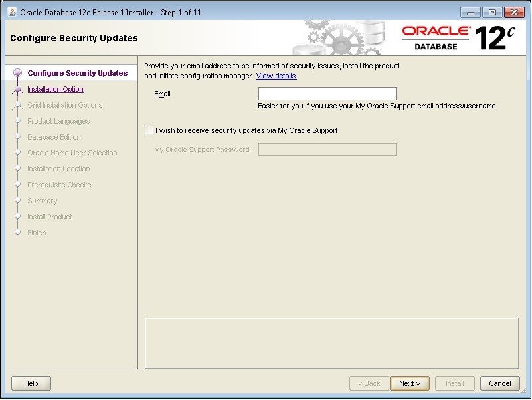
Task: Enable receiving security updates via My Oracle Support
Action: 149,130
